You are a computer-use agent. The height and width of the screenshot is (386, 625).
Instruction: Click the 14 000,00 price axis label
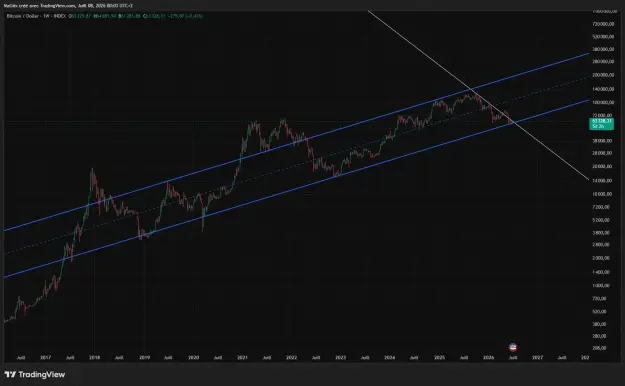(x=602, y=181)
